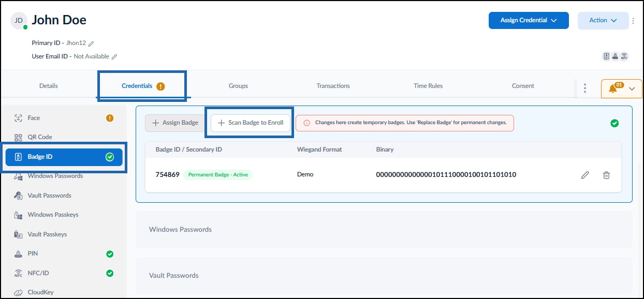Viewport: 644px width, 299px height.
Task: Switch to the Time Rules tab
Action: 428,86
